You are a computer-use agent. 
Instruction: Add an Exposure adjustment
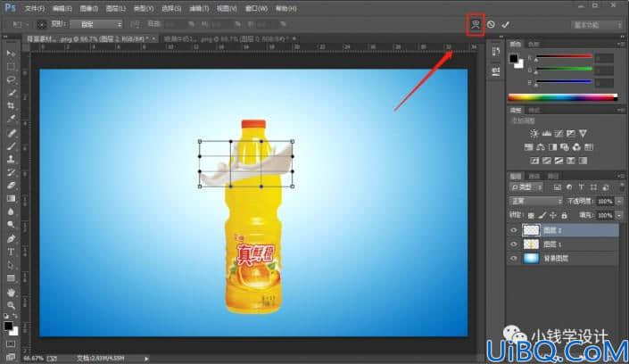coord(570,133)
